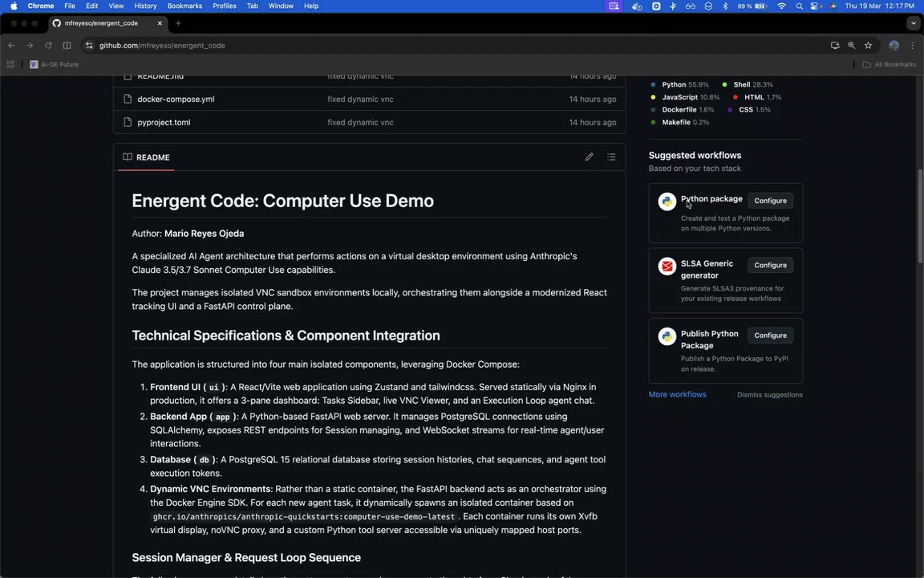Viewport: 924px width, 578px height.
Task: Click the pyproject.toml file icon
Action: (x=128, y=122)
